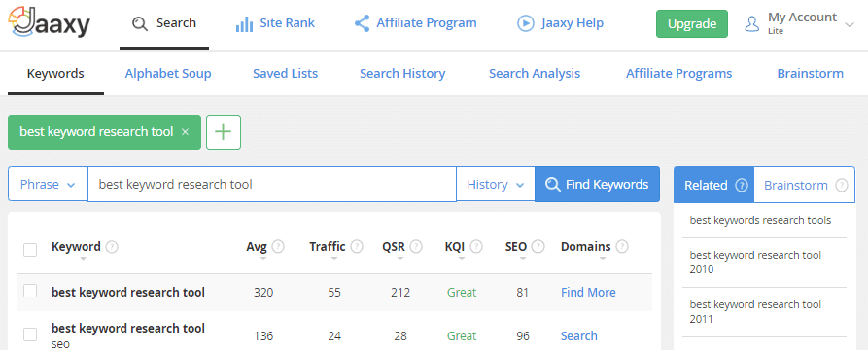Check the 'best keyword research tool' row checkbox
Viewport: 868px width, 350px height.
coord(30,291)
